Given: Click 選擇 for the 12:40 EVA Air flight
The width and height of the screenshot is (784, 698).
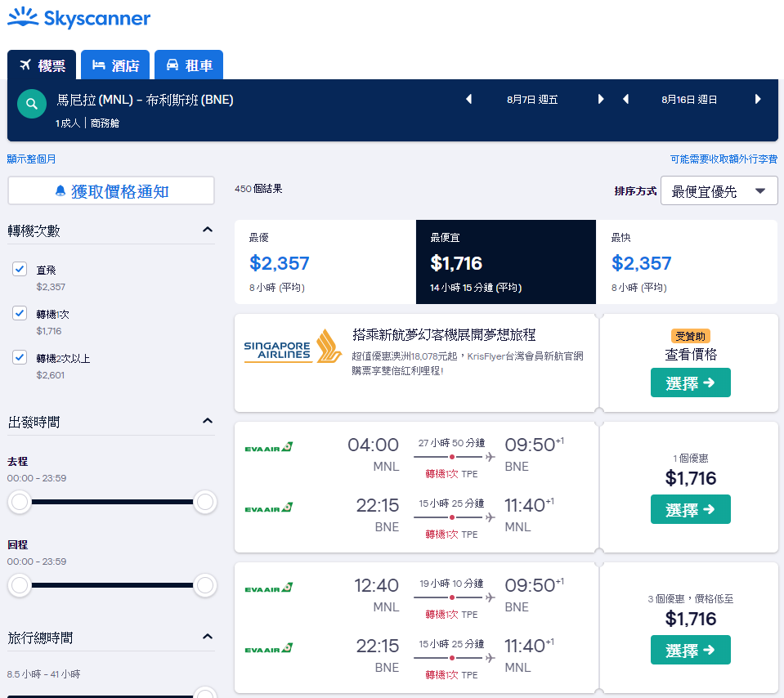Looking at the screenshot, I should [x=691, y=650].
